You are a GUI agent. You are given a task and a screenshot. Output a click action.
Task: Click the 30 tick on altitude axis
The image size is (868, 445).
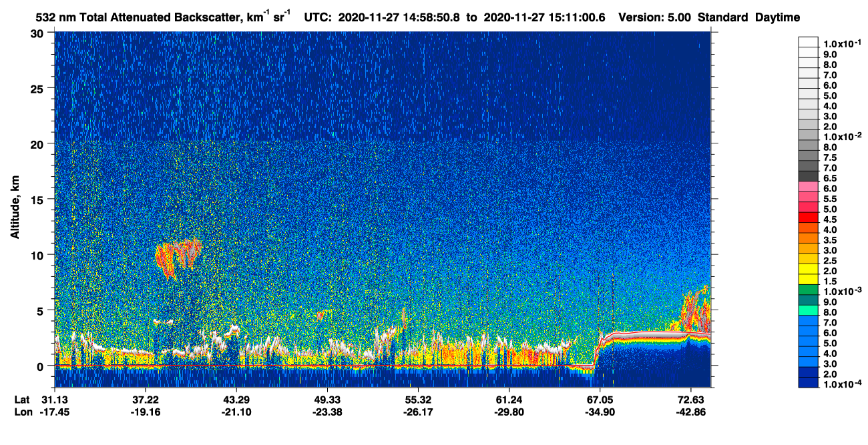pyautogui.click(x=37, y=33)
